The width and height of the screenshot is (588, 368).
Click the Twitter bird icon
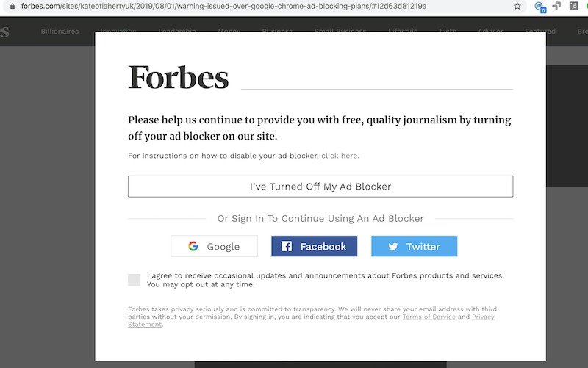tap(392, 247)
